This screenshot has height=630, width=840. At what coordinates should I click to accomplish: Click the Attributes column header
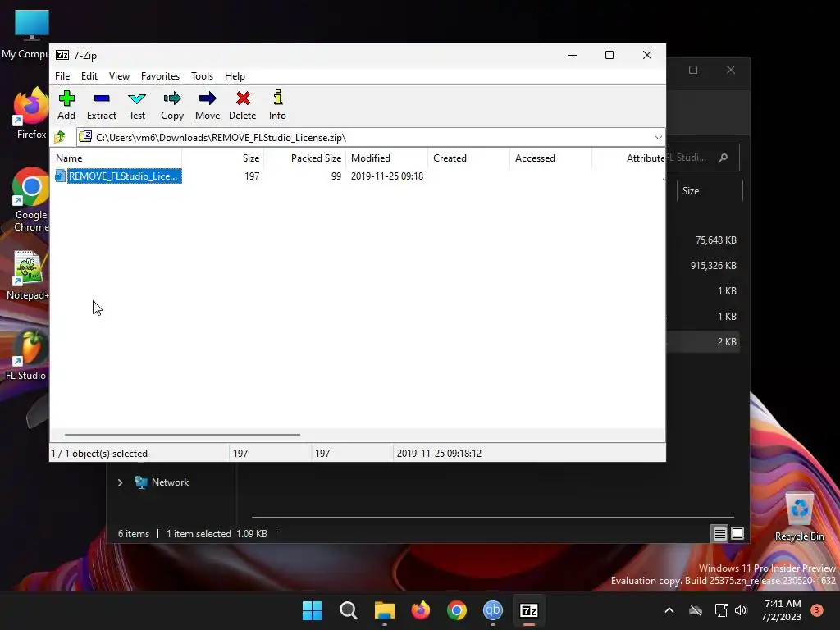[x=629, y=158]
